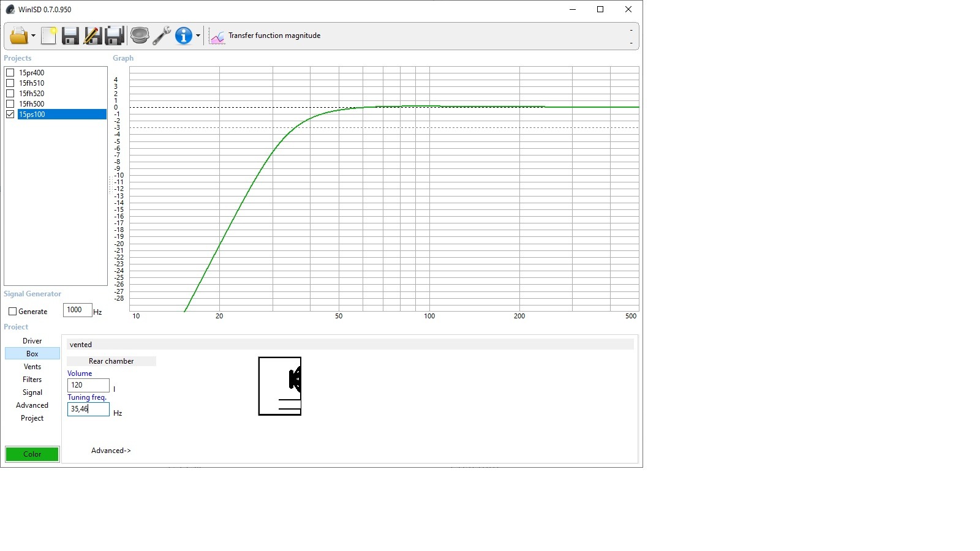Screen dimensions: 980x551
Task: Expand the info icon dropdown arrow
Action: click(x=198, y=36)
